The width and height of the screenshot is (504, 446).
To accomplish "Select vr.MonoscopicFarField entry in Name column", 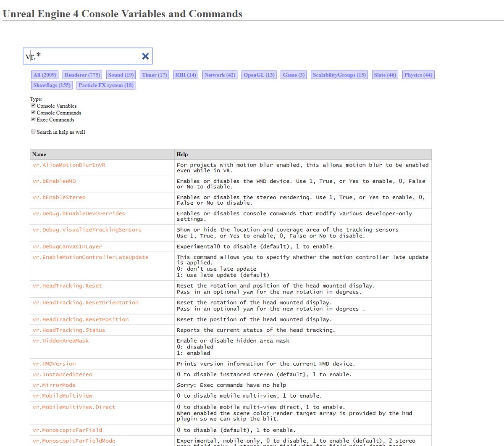I will (67, 430).
